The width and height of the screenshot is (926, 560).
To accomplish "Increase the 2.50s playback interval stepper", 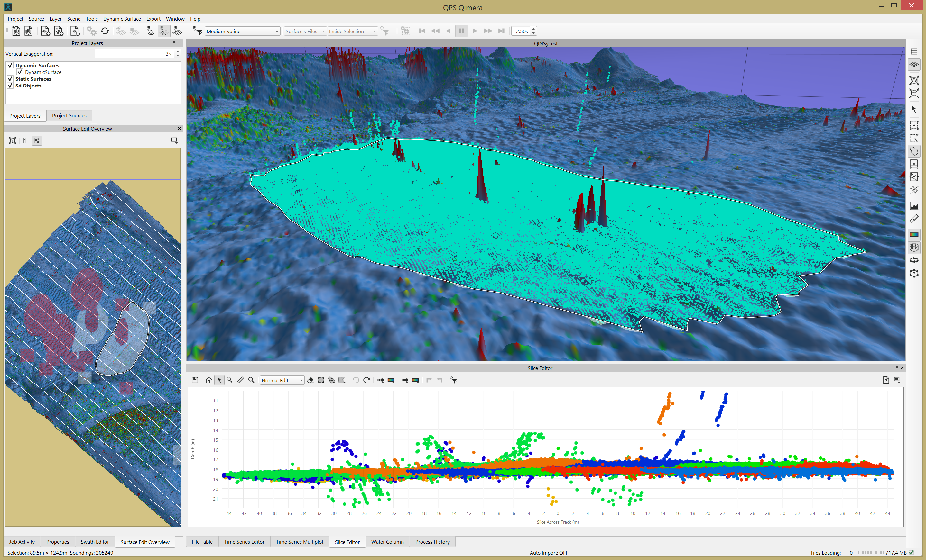I will point(533,29).
